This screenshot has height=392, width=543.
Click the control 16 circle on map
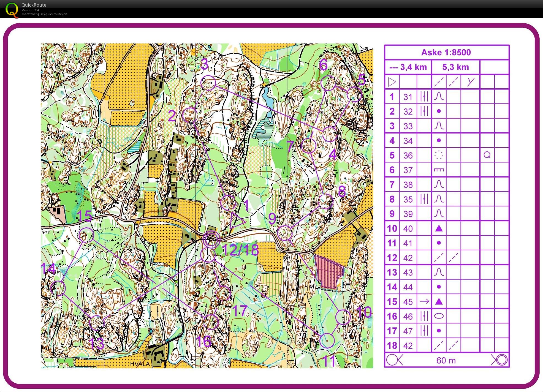211,322
